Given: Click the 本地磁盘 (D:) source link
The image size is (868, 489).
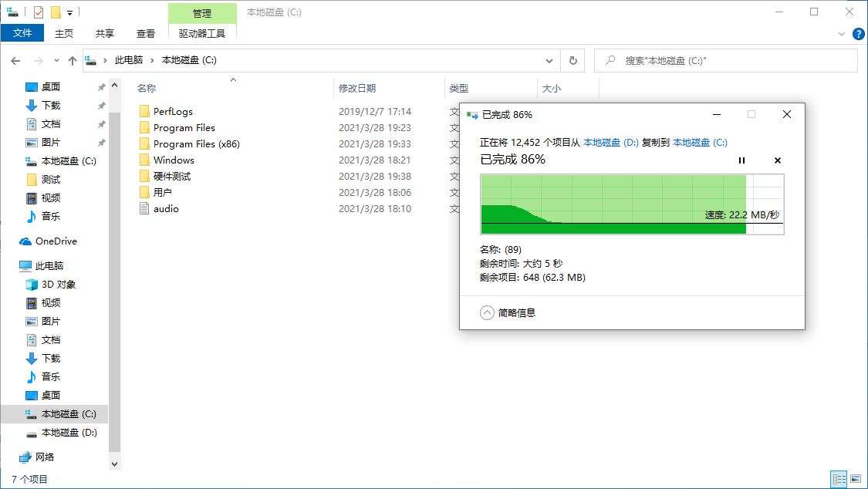Looking at the screenshot, I should point(610,142).
